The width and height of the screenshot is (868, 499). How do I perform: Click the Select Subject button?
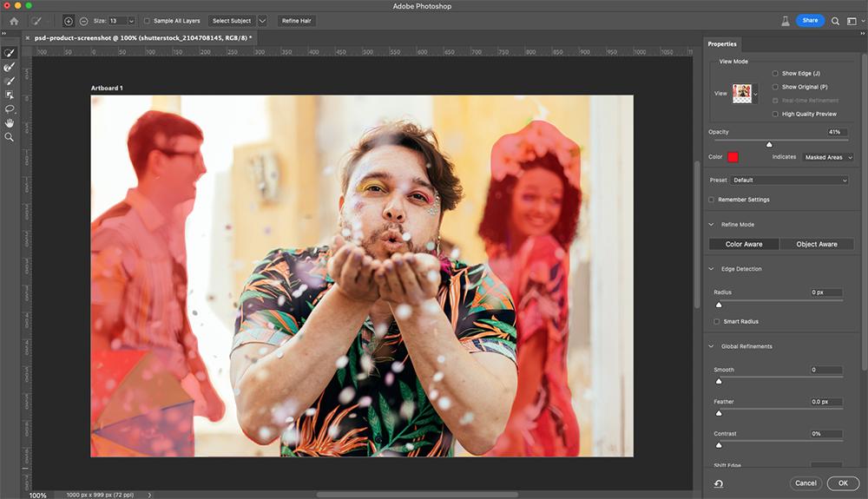tap(232, 21)
